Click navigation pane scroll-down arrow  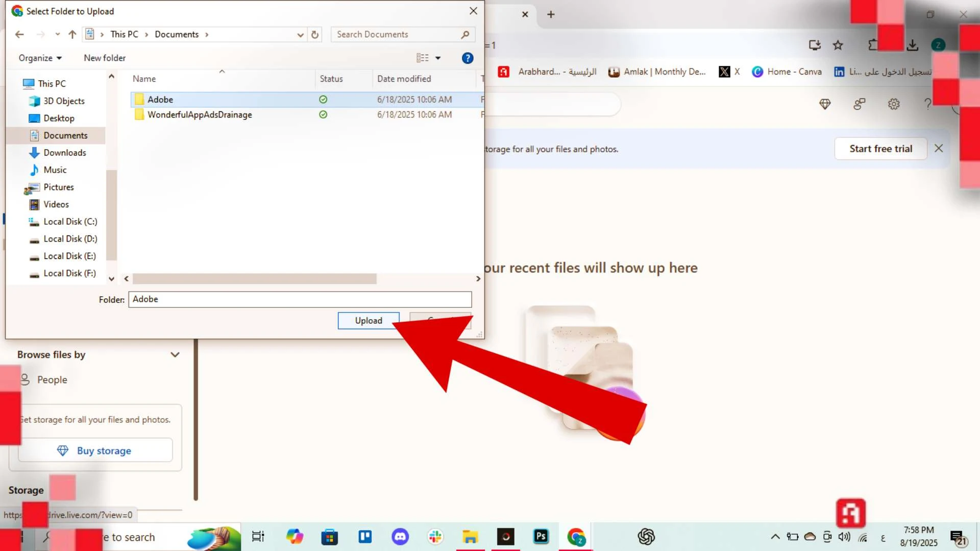click(111, 279)
